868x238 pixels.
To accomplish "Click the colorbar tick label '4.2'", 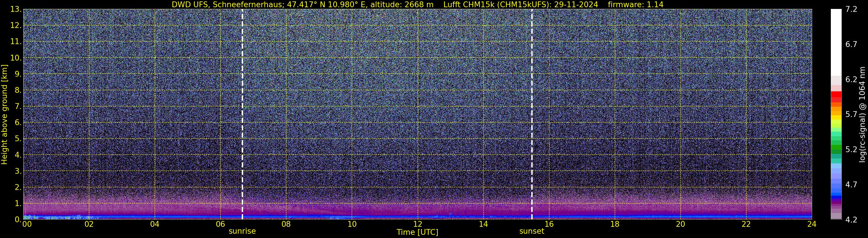I will coord(851,220).
